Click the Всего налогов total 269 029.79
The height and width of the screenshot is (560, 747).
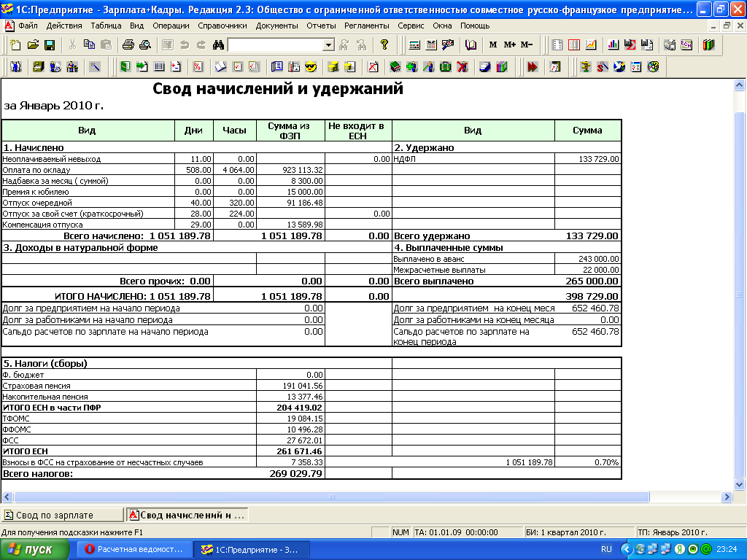(296, 473)
